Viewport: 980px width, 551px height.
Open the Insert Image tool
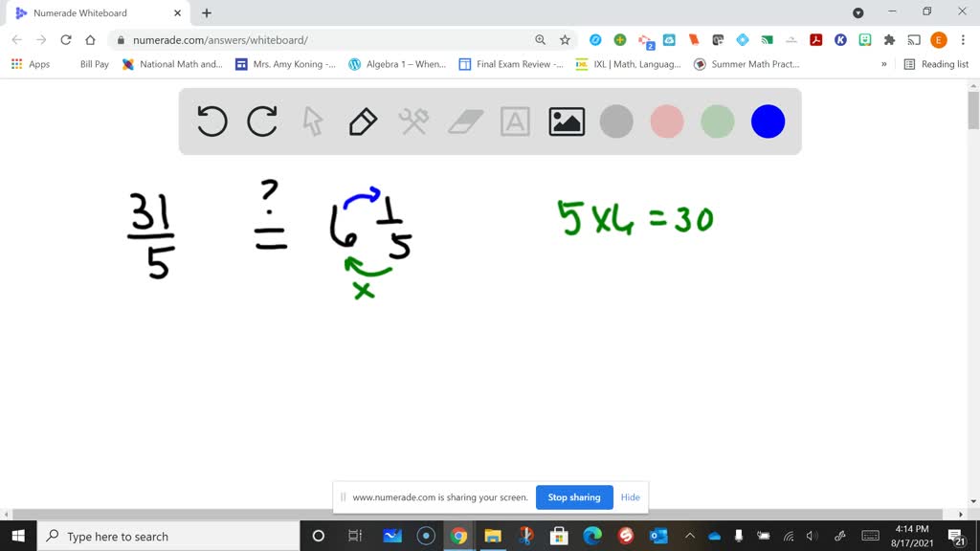click(566, 121)
